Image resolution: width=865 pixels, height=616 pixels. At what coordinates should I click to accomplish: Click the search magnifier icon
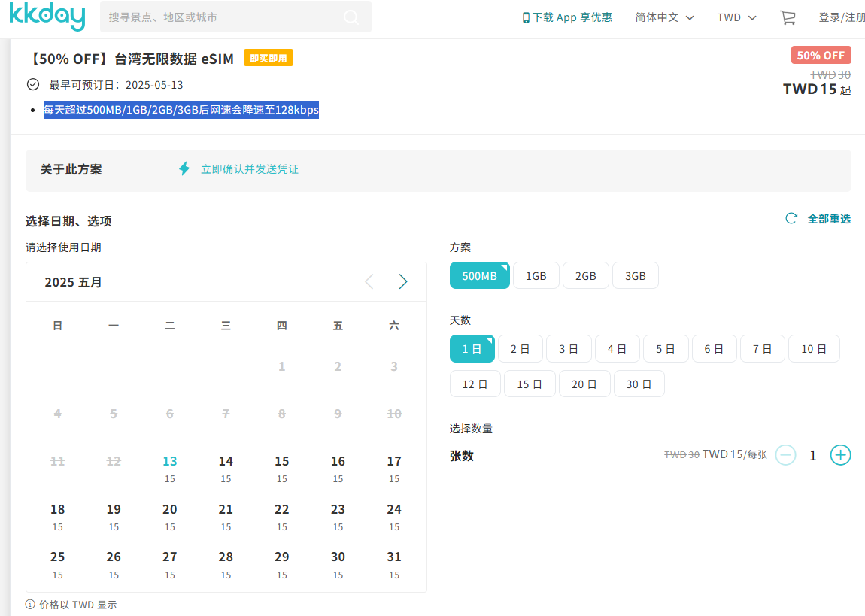[x=351, y=17]
